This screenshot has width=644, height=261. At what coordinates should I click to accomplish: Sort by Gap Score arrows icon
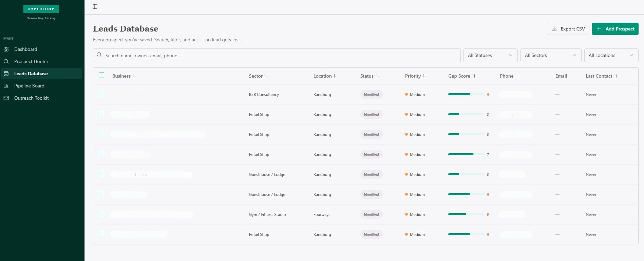click(x=474, y=76)
